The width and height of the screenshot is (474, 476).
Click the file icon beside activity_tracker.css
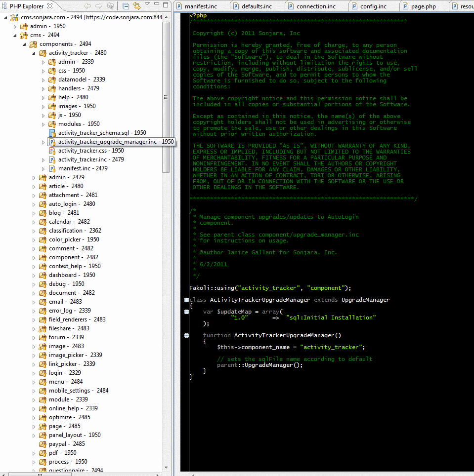pyautogui.click(x=52, y=151)
